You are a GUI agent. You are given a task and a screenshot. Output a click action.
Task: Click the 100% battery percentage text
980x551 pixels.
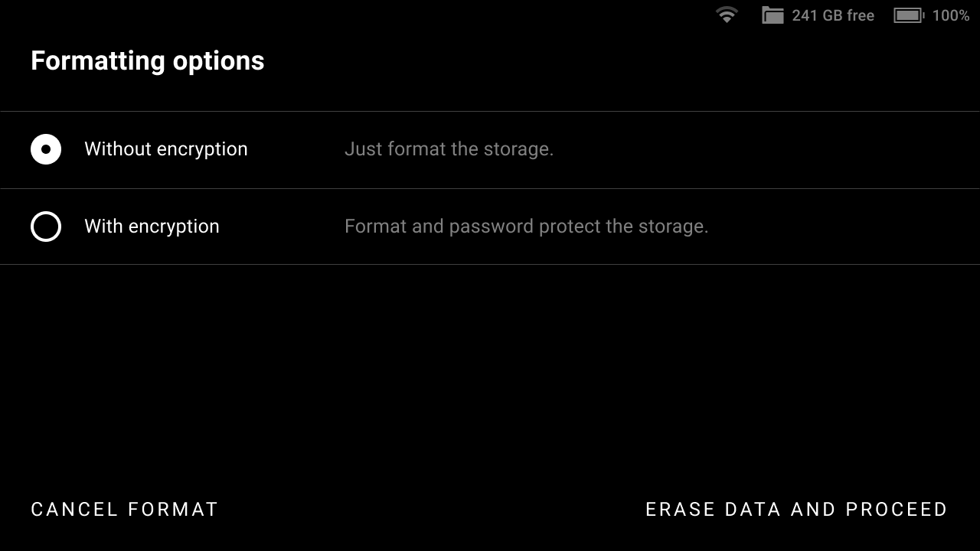click(x=951, y=15)
